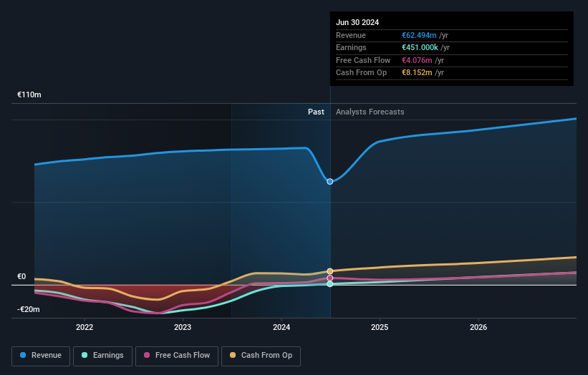Viewport: 588px width, 375px height.
Task: Toggle the Revenue legend button
Action: (41, 356)
